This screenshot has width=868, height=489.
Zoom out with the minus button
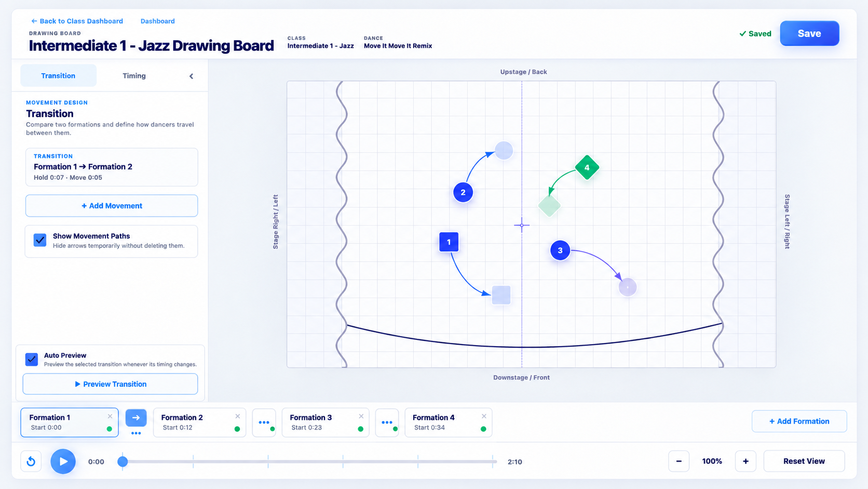pyautogui.click(x=679, y=461)
